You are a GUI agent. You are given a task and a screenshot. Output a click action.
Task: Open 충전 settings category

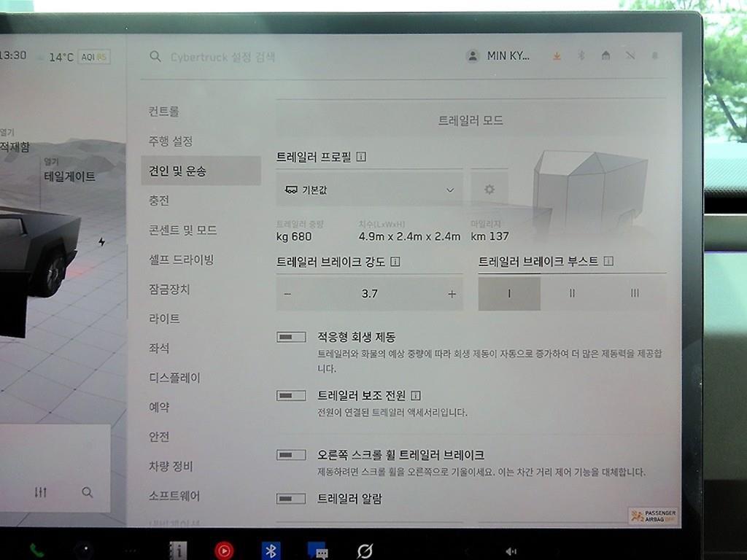158,200
